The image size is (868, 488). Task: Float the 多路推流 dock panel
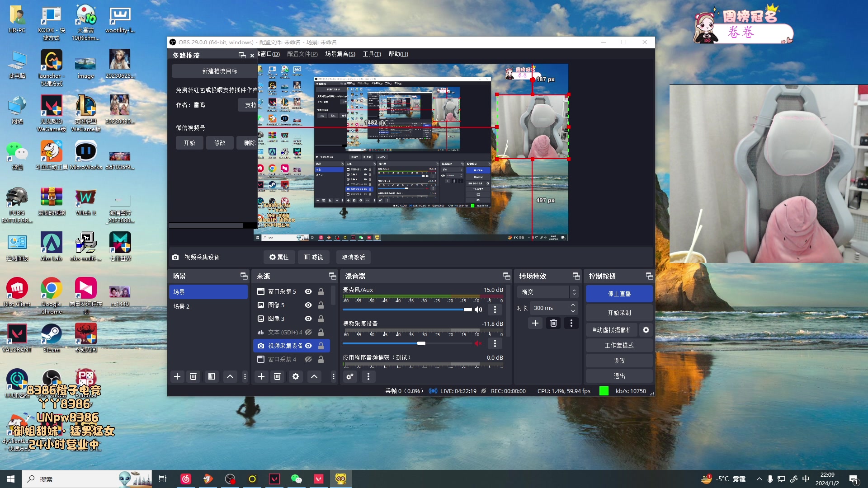242,55
